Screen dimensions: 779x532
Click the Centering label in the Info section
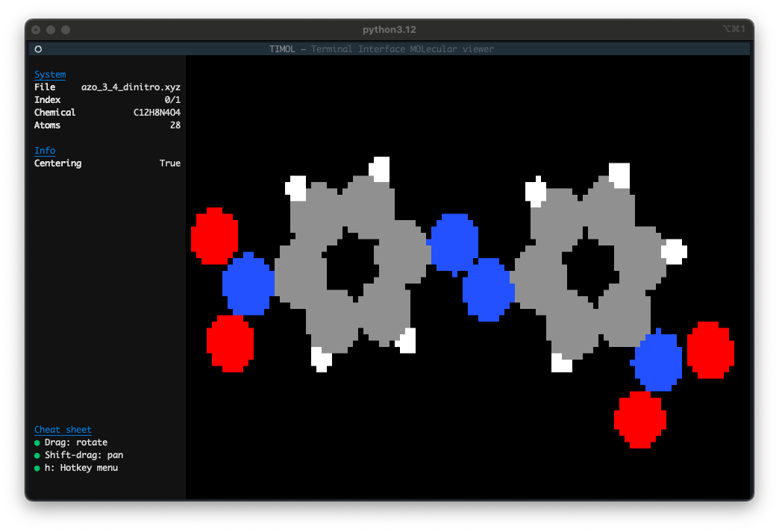(57, 163)
